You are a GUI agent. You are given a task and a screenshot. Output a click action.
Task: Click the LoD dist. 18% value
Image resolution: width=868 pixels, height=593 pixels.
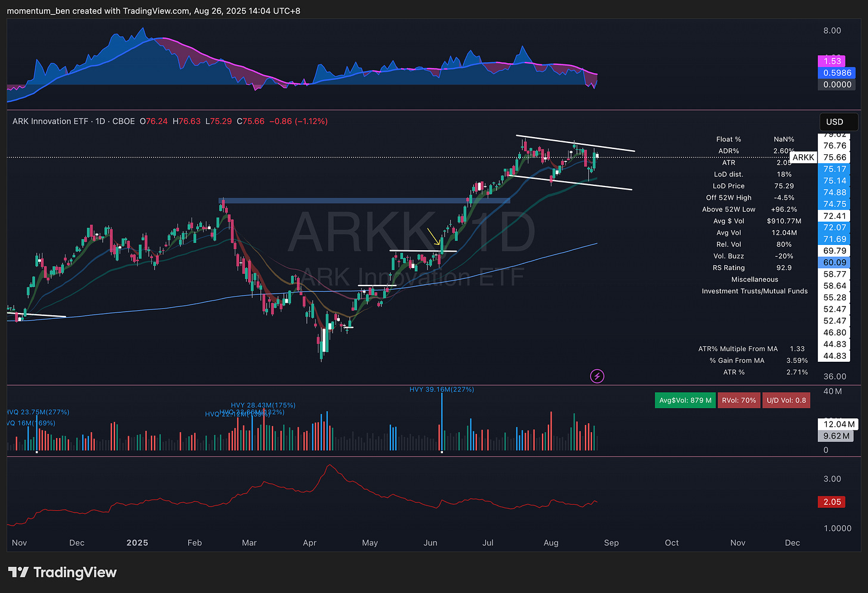784,175
